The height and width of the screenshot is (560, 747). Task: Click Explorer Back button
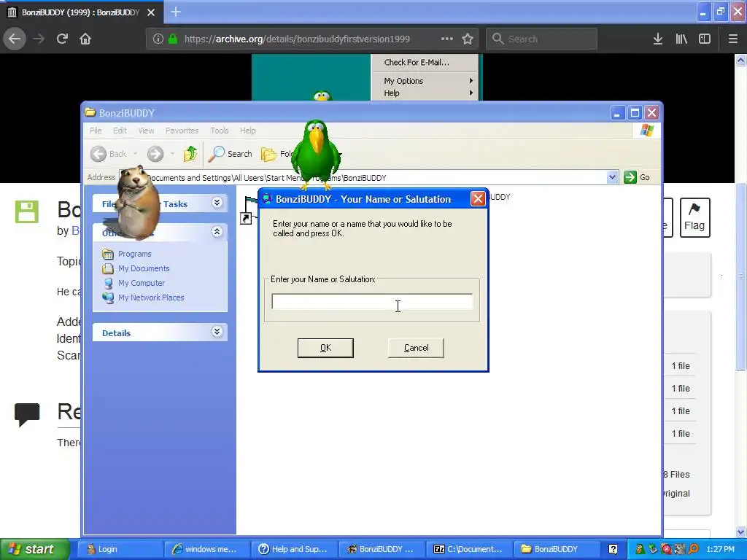(109, 154)
